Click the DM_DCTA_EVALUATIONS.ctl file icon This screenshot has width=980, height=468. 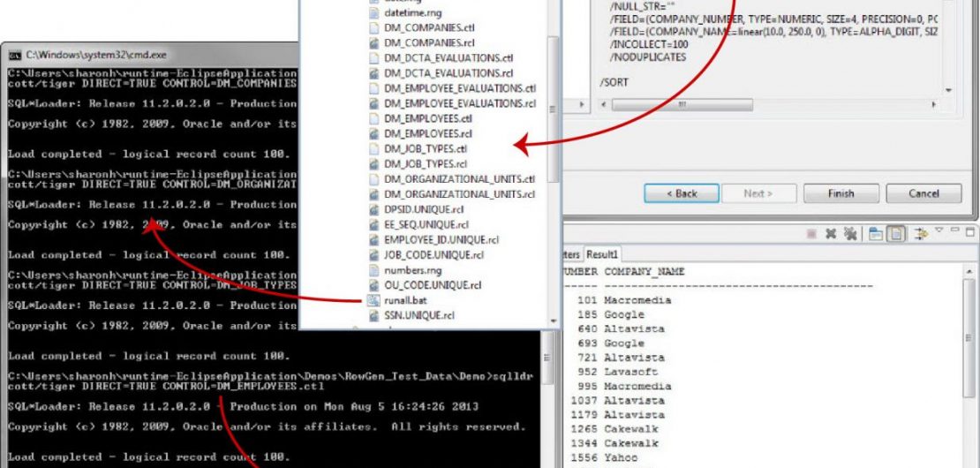point(373,58)
